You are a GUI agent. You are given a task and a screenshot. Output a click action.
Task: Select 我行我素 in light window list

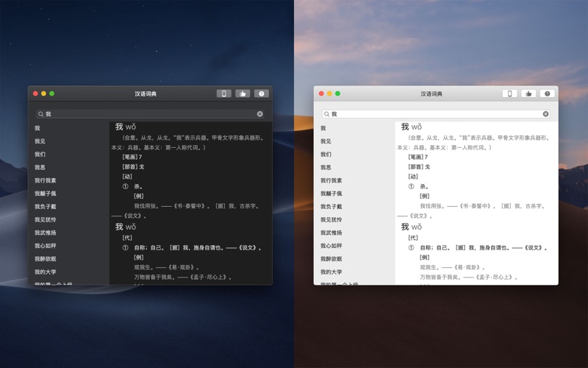pos(331,180)
